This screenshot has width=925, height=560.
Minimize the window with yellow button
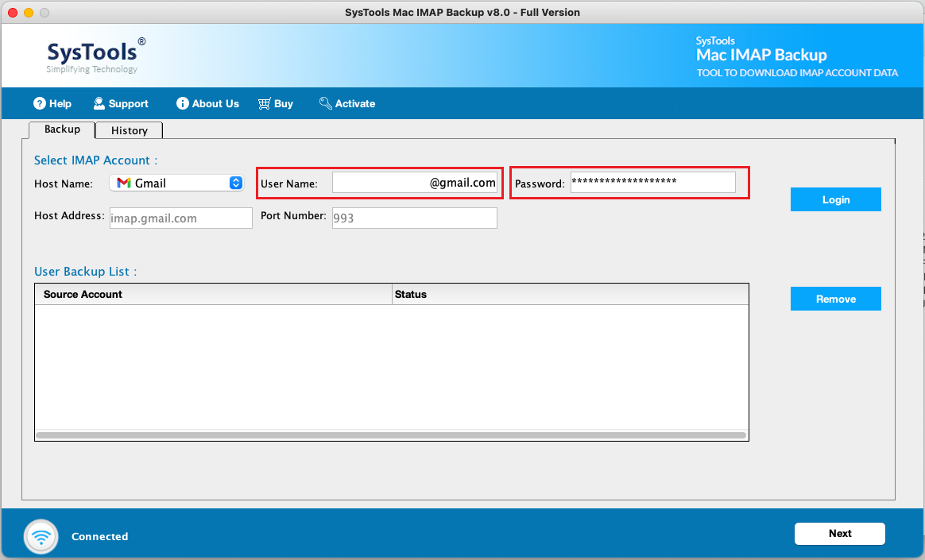29,13
